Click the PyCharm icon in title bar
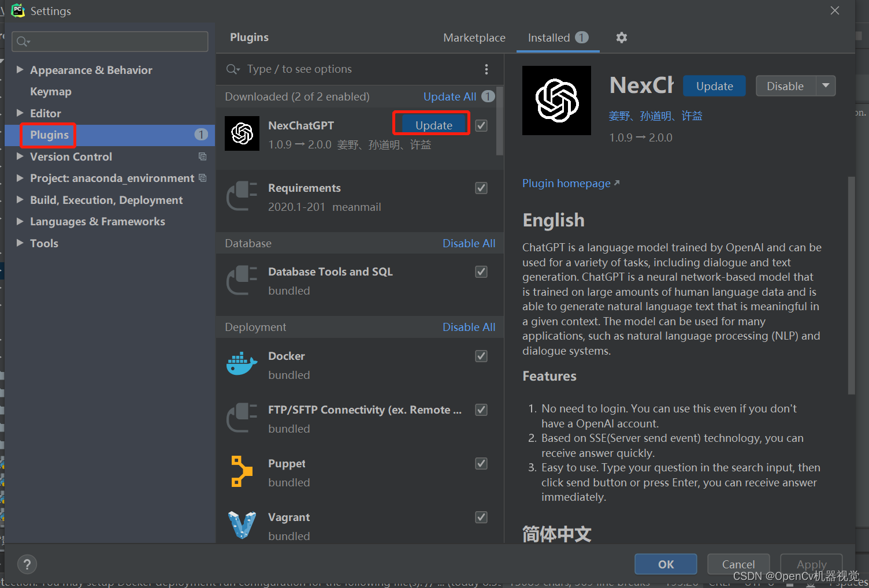The image size is (869, 588). 18,10
